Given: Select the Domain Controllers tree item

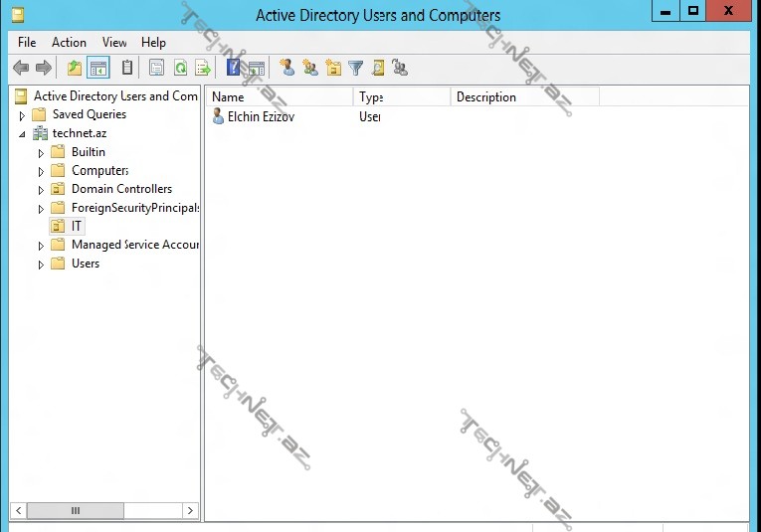Looking at the screenshot, I should (121, 189).
